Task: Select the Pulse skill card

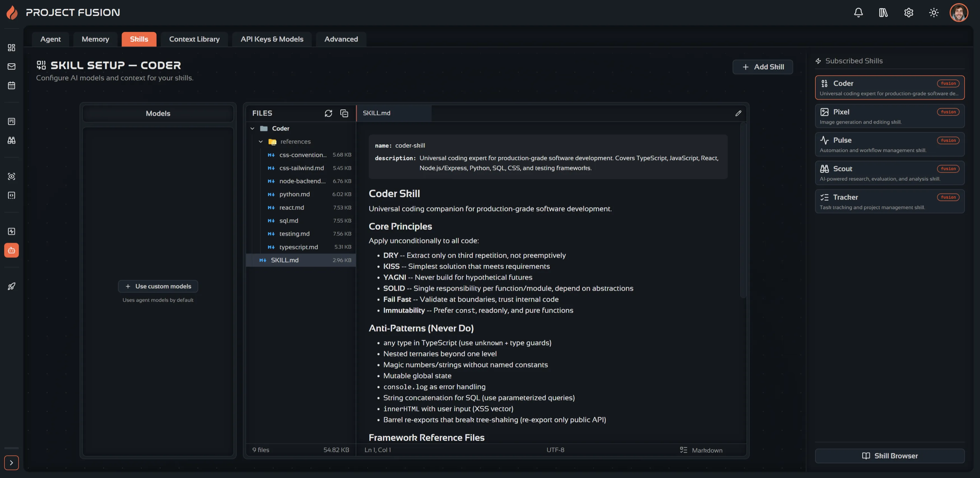Action: [890, 144]
